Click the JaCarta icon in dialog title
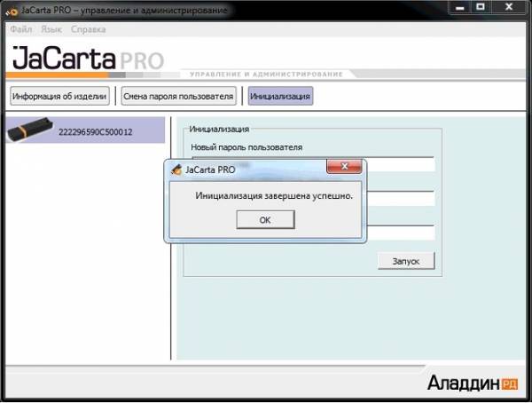Viewport: 532px width, 403px height. click(176, 170)
